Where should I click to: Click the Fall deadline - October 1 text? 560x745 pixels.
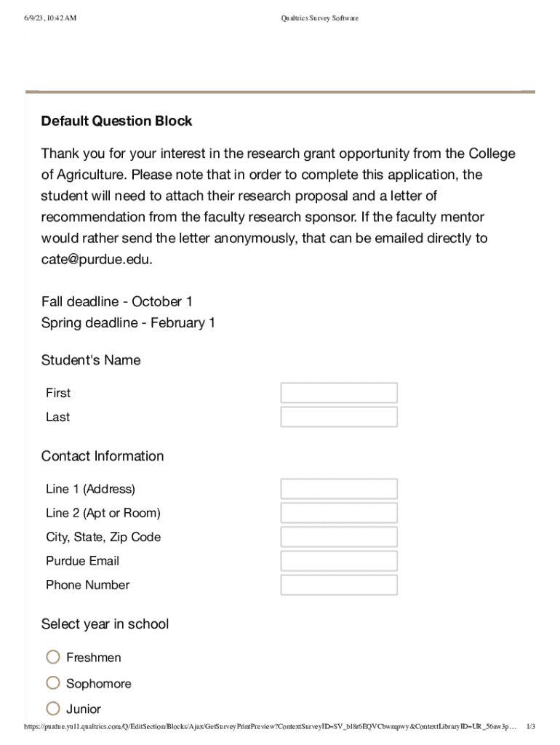pyautogui.click(x=117, y=301)
